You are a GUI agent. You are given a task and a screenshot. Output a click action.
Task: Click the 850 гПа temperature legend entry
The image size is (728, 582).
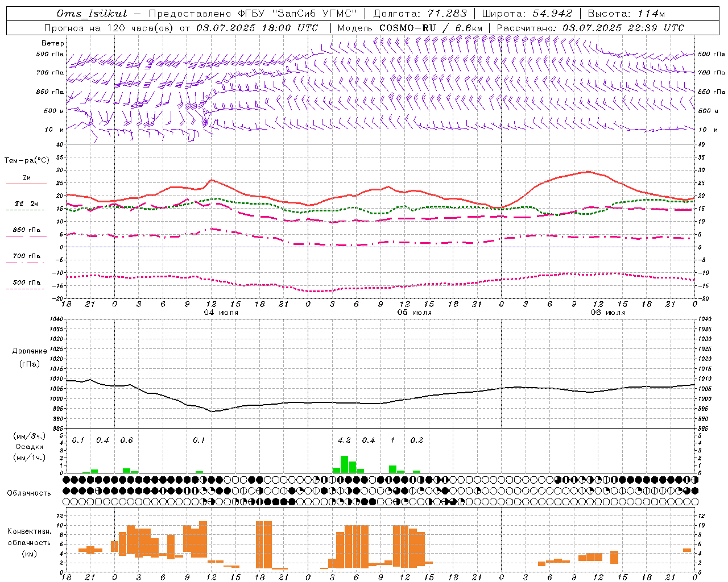click(x=26, y=230)
